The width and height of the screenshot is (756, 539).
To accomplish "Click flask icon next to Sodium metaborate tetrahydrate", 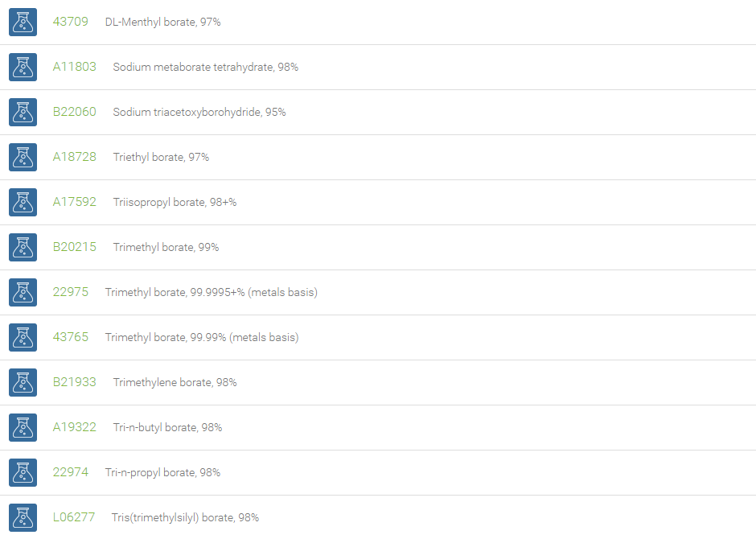I will (23, 67).
